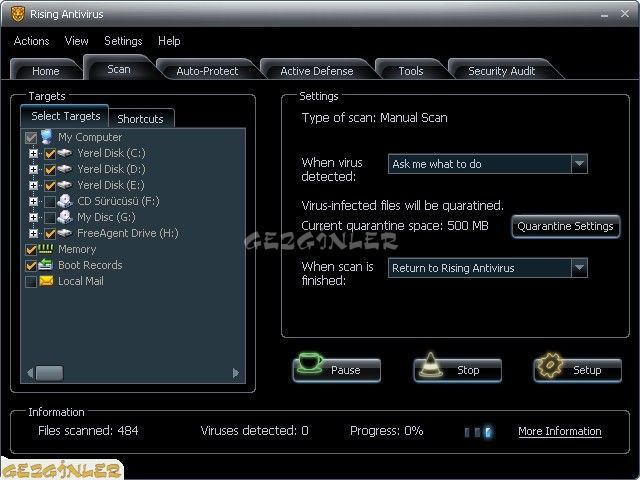Image resolution: width=640 pixels, height=480 pixels.
Task: Click the targets list scroll left arrow
Action: (x=30, y=373)
